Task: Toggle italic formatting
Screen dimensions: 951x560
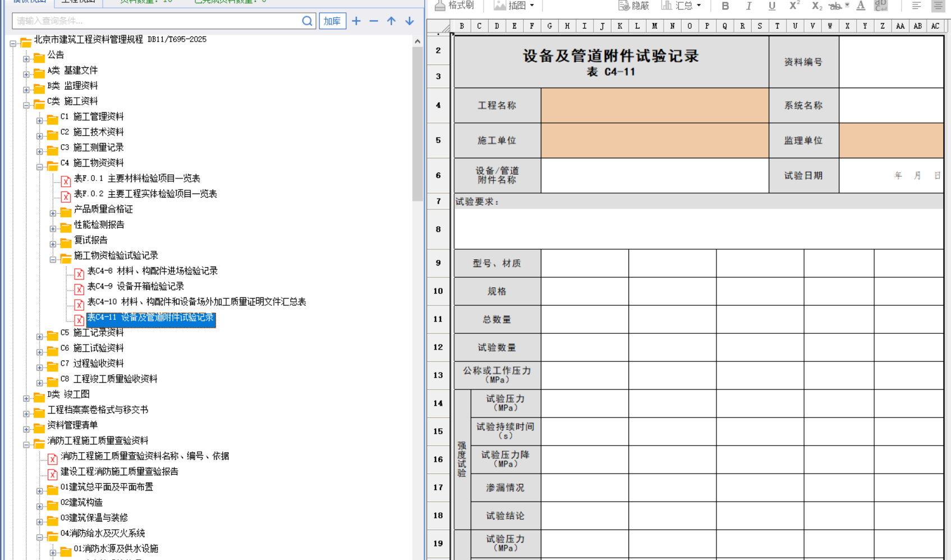Action: [x=748, y=6]
